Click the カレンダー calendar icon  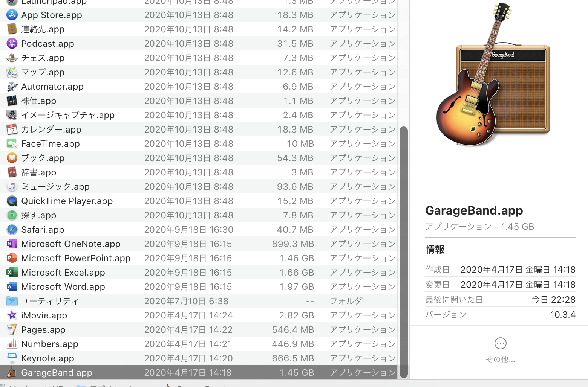coord(12,129)
